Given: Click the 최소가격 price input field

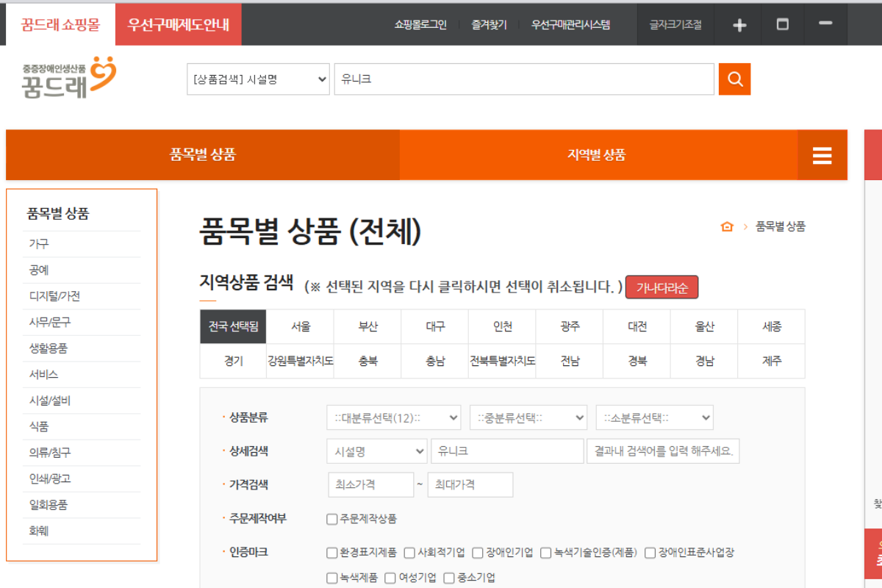Looking at the screenshot, I should click(371, 485).
